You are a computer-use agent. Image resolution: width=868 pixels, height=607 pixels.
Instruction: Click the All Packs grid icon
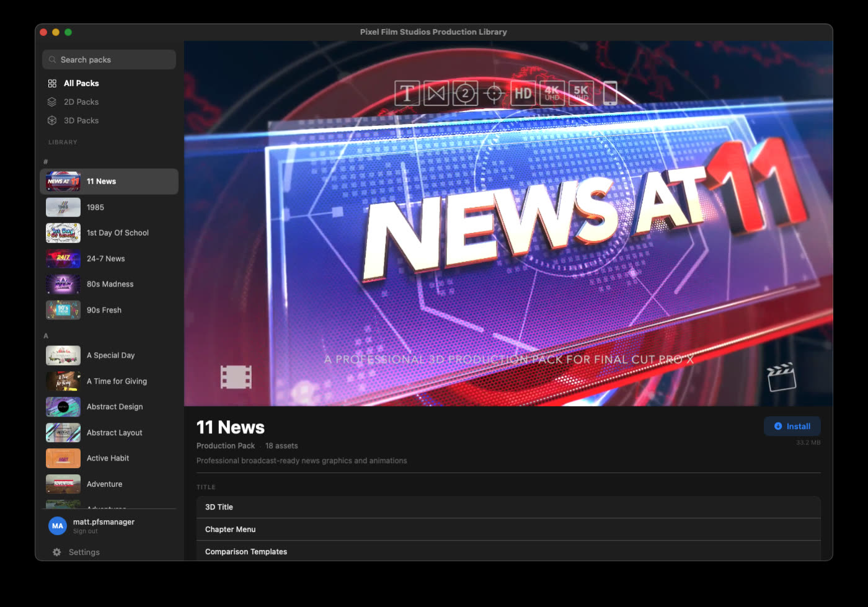click(52, 83)
